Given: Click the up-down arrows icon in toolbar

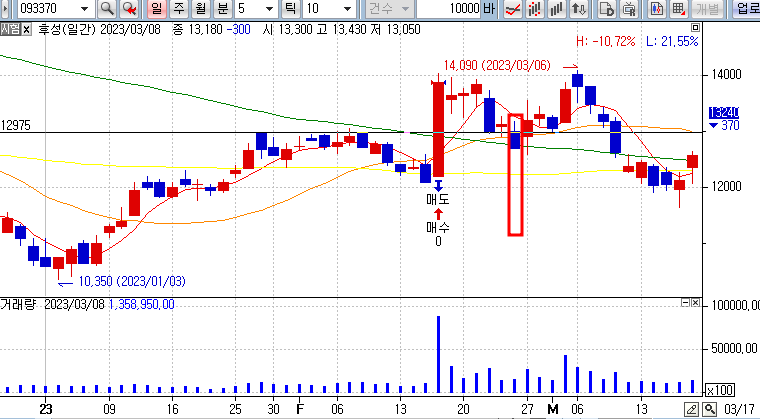Looking at the screenshot, I should [580, 9].
